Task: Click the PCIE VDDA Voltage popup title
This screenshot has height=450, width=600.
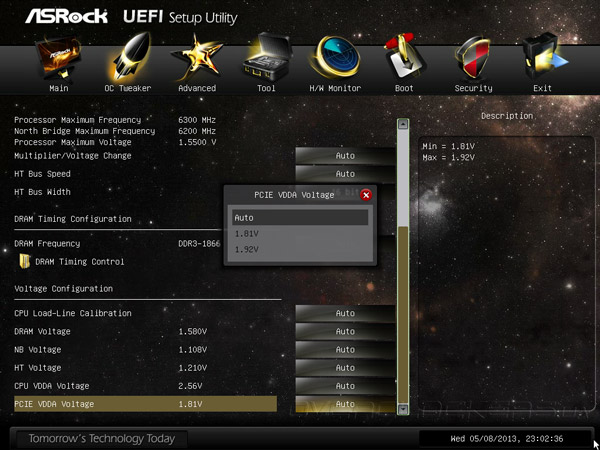Action: click(x=294, y=195)
